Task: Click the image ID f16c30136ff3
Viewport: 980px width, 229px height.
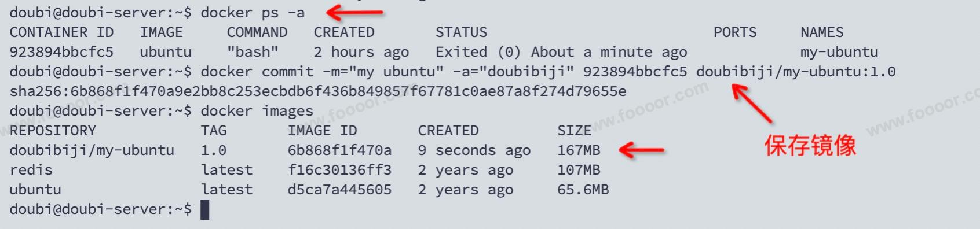Action: point(339,170)
